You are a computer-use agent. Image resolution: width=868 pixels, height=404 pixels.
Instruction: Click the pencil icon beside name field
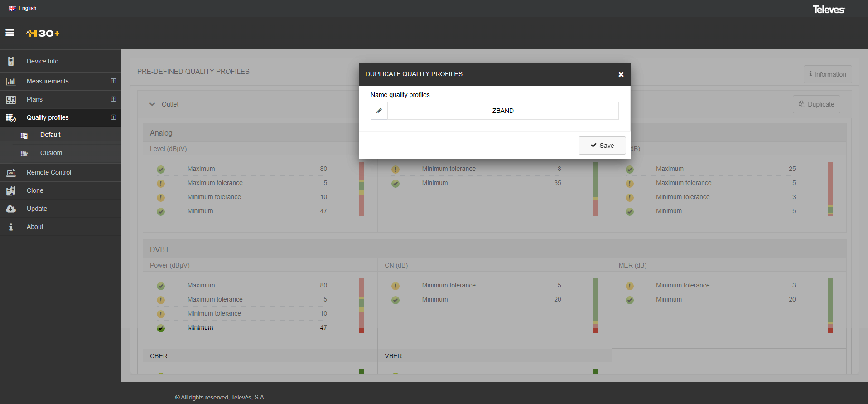[379, 111]
